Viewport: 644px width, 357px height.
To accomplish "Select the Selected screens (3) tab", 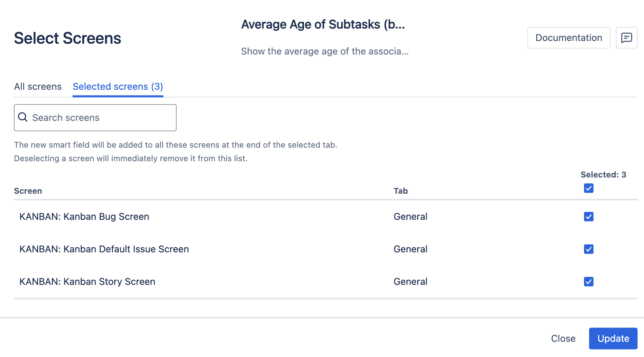I will coord(118,86).
